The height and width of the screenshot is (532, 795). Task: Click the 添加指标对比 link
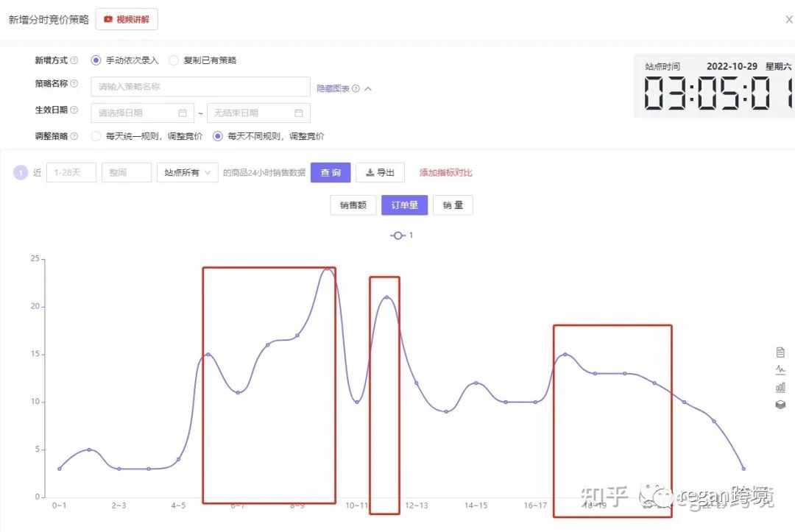click(445, 173)
